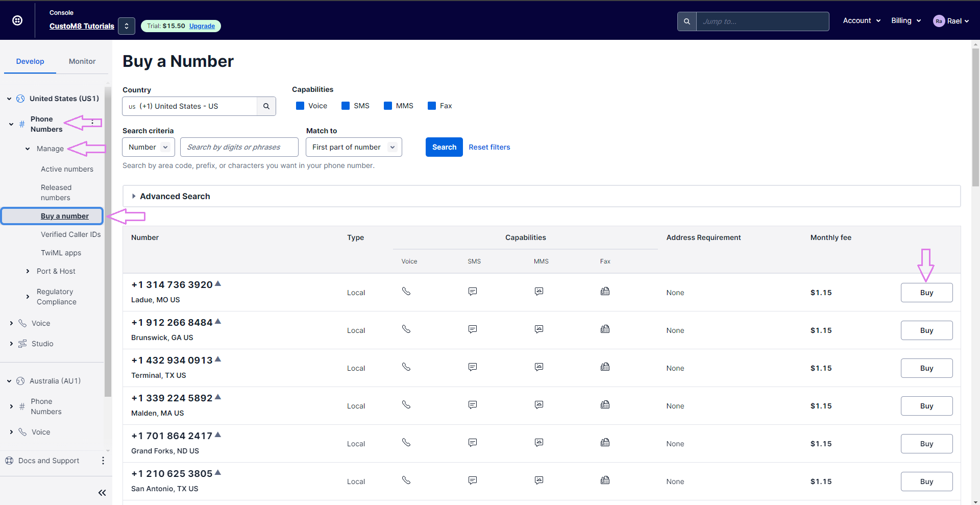This screenshot has height=505, width=980.
Task: Click voice capability icon for +1 314 736 3920
Action: tap(406, 291)
